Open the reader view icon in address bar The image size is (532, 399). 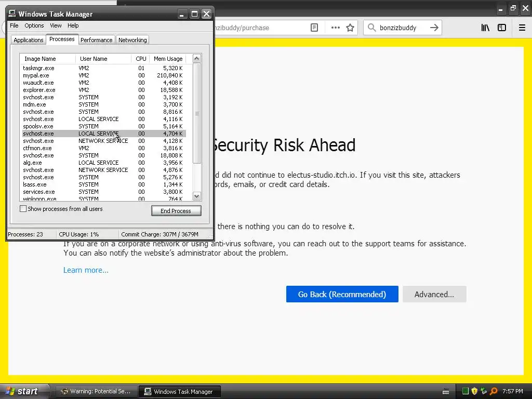tap(314, 28)
